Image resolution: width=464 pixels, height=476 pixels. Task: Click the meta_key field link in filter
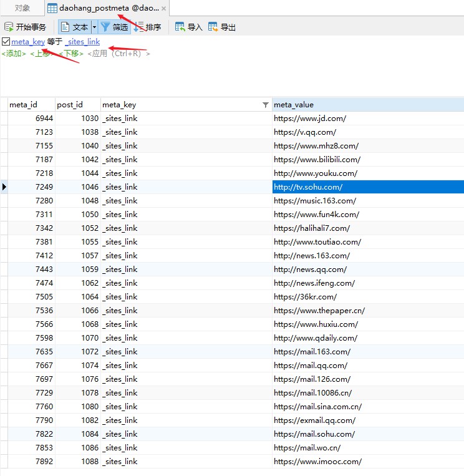(28, 42)
